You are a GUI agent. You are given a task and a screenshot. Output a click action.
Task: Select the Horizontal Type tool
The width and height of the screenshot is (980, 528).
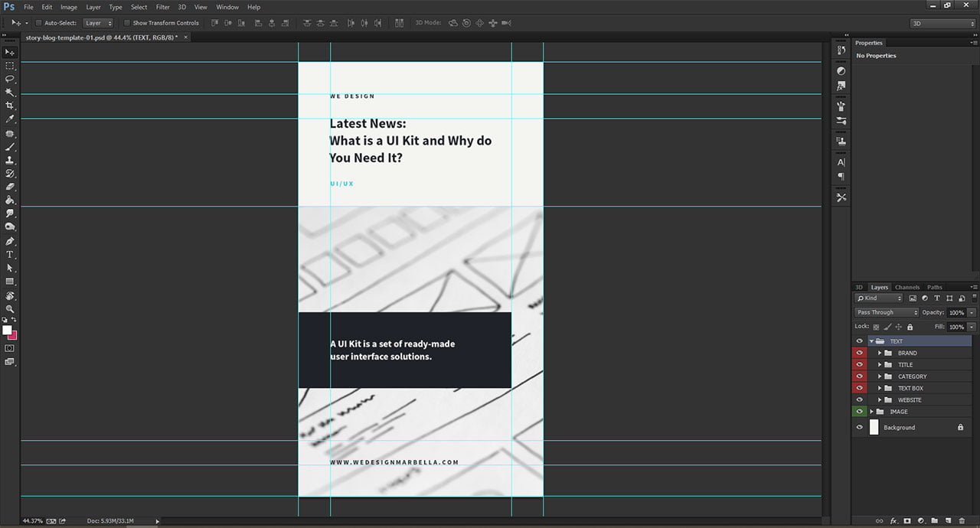point(10,254)
